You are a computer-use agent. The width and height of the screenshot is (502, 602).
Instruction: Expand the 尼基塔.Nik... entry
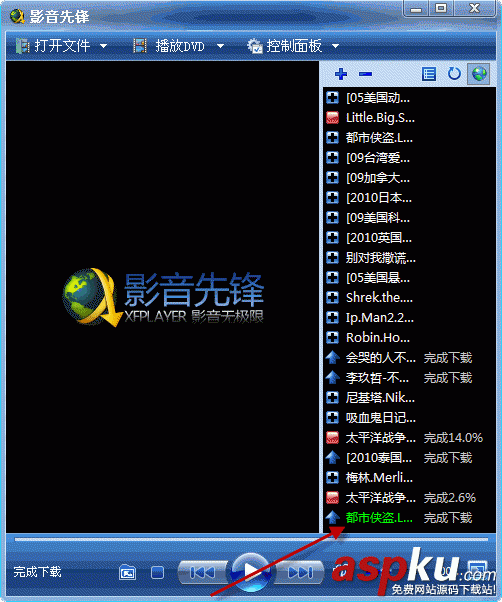[x=332, y=397]
